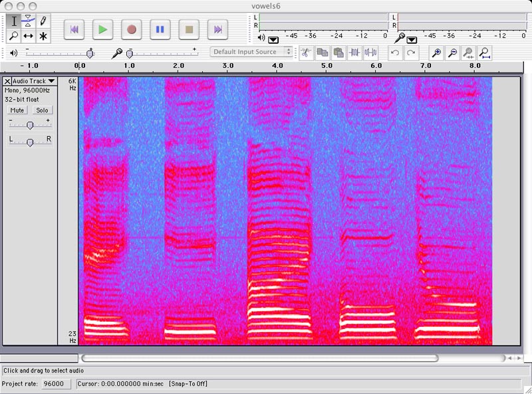This screenshot has height=394, width=532.
Task: Click the 7.0 mark on timeline ruler
Action: click(426, 65)
